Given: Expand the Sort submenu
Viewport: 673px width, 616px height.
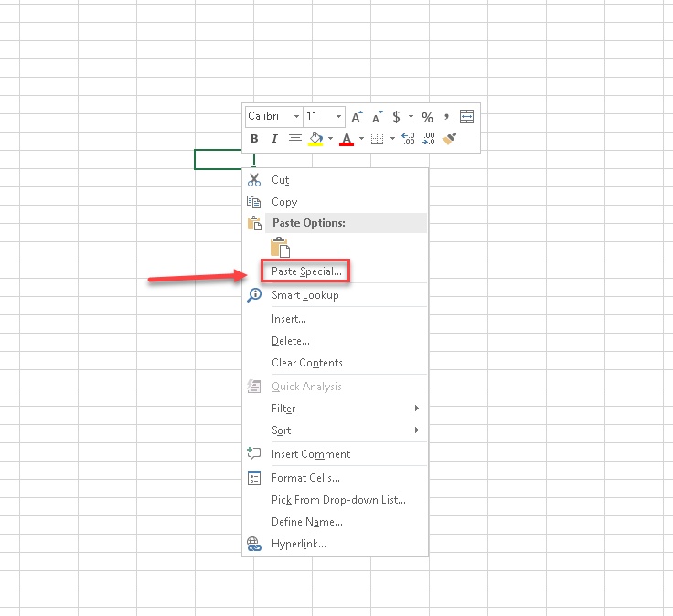Looking at the screenshot, I should coord(416,430).
